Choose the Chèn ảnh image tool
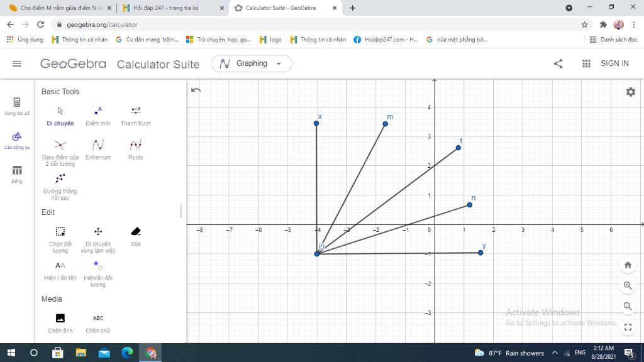The height and width of the screenshot is (362, 644). (x=60, y=324)
